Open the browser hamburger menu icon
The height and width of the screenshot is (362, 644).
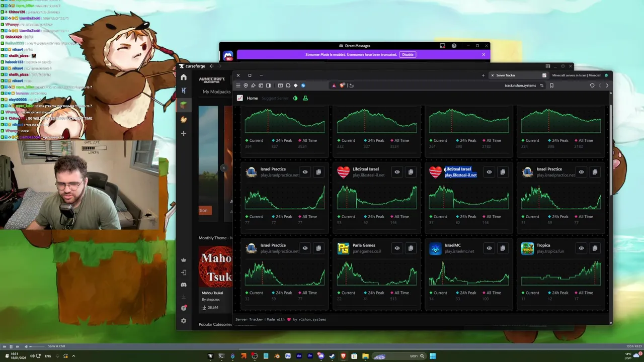tap(238, 85)
